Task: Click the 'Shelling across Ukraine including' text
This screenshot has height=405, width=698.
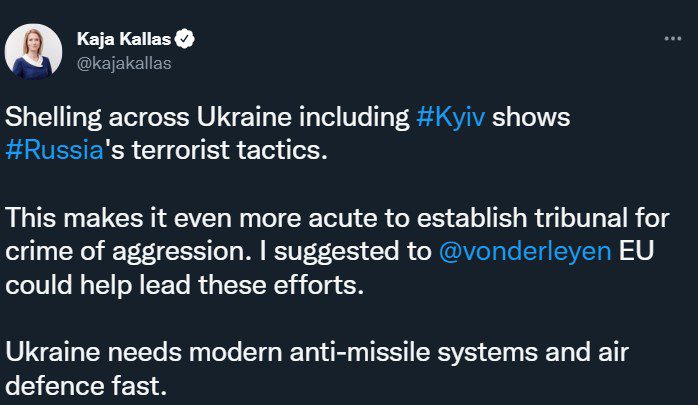Action: 207,117
